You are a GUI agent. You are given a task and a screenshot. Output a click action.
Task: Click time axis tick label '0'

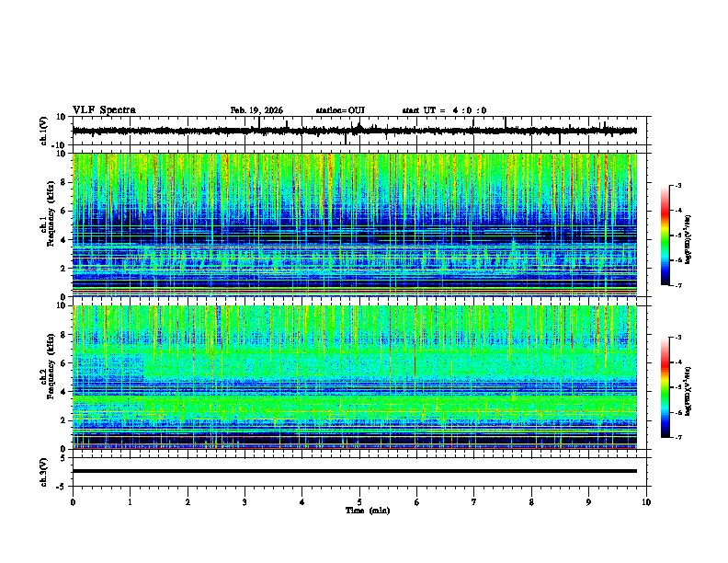(73, 502)
